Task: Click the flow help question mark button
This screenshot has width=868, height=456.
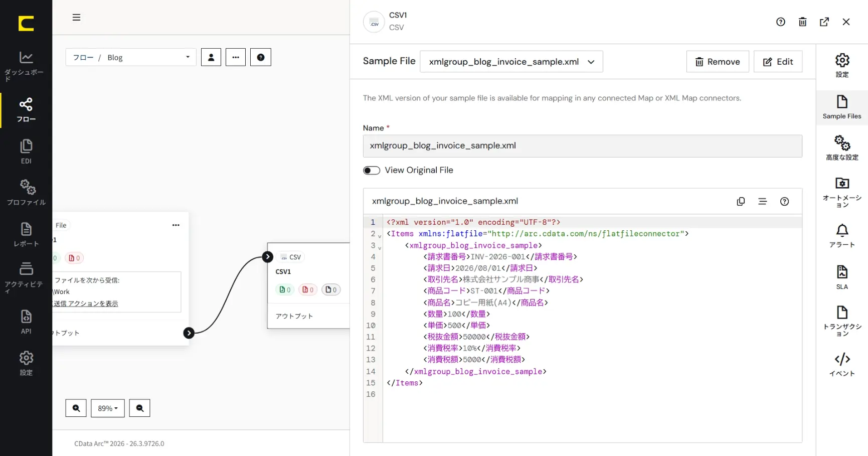Action: tap(261, 57)
